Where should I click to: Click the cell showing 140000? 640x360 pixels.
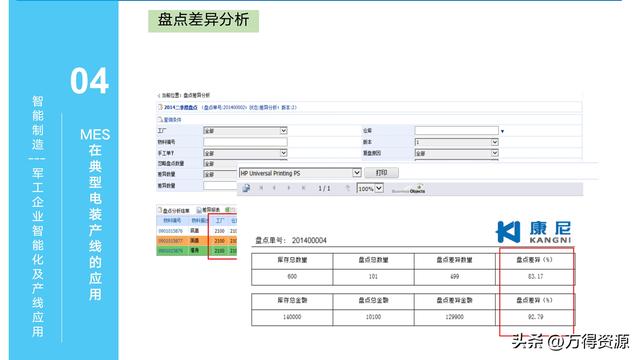292,317
